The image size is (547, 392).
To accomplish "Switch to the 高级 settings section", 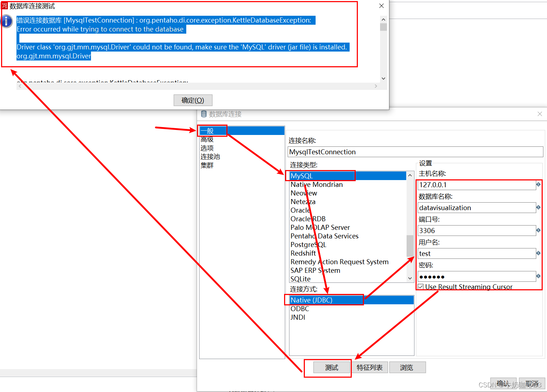I will pos(207,139).
